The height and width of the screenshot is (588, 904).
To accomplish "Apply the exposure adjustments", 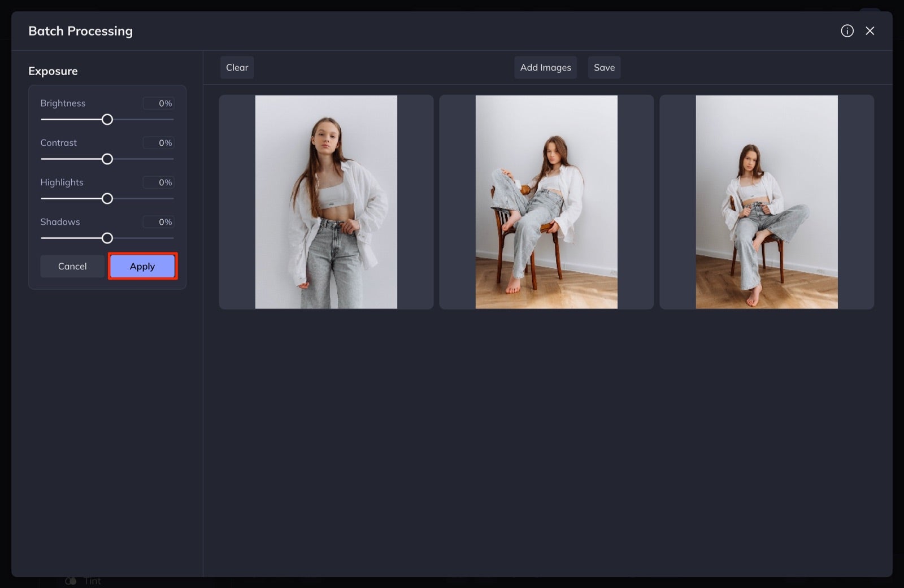I will pyautogui.click(x=142, y=266).
